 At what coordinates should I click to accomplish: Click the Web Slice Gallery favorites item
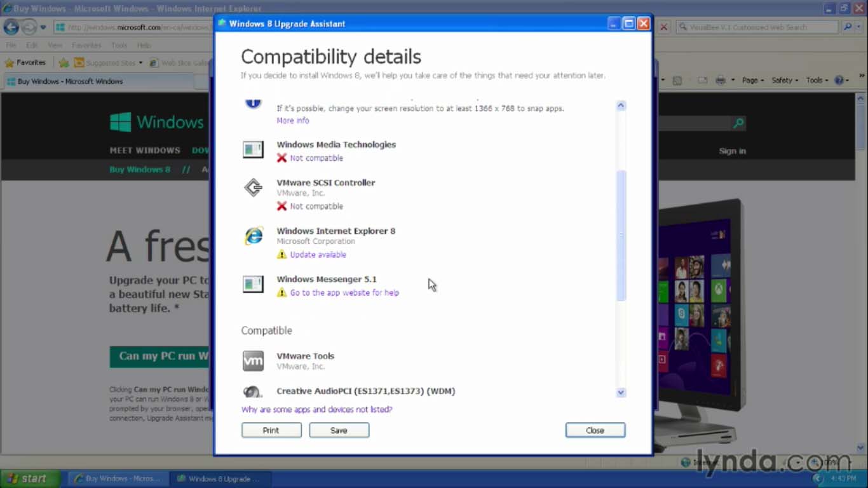(179, 63)
